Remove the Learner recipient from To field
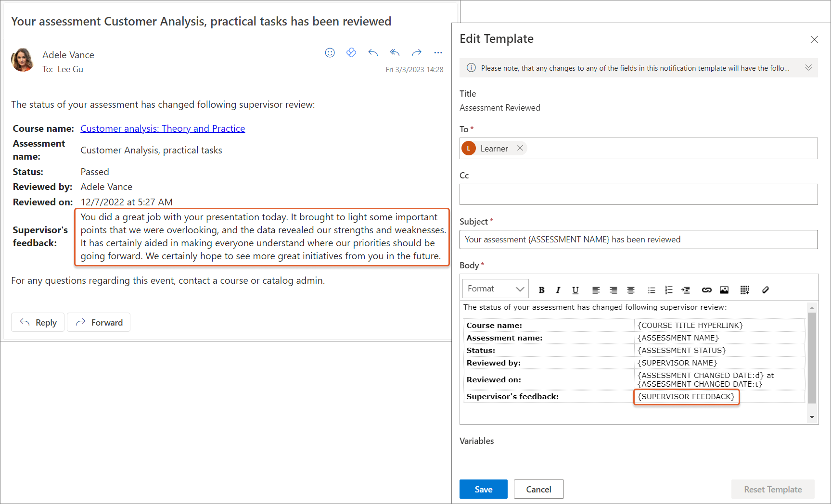Screen dimensions: 831x504 click(x=520, y=148)
